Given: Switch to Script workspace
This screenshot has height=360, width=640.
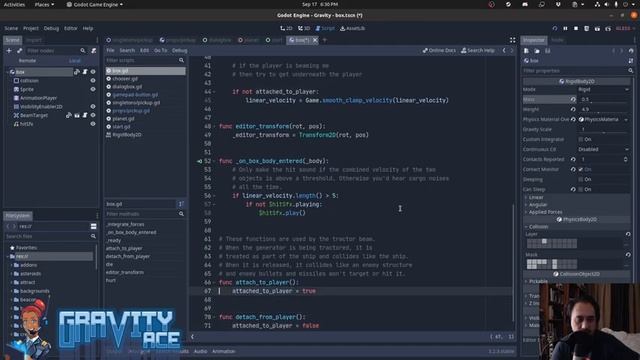Looking at the screenshot, I should [325, 28].
